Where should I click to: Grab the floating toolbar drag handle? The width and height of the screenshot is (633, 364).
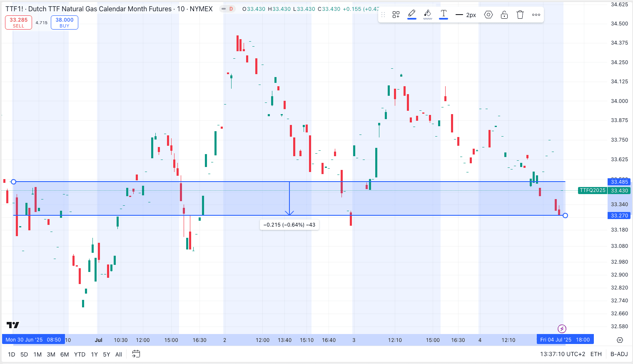pos(383,15)
